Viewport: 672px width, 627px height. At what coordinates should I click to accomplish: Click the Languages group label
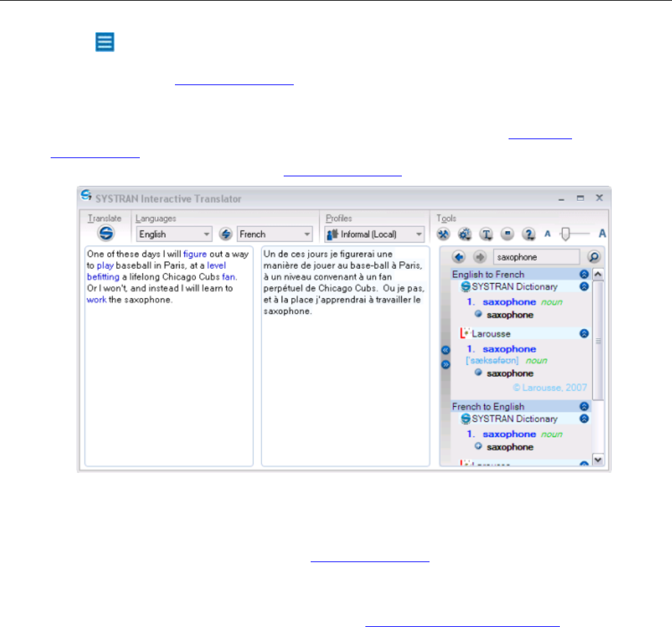click(155, 218)
